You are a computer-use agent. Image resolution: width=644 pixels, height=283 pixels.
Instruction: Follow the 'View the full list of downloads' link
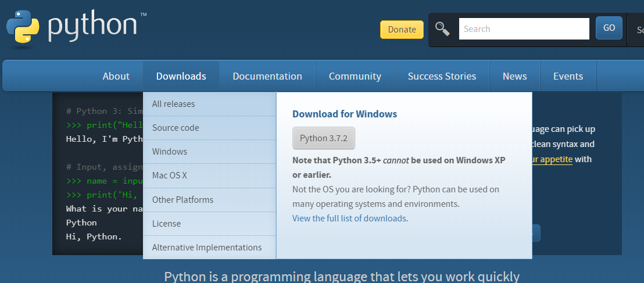(x=349, y=218)
